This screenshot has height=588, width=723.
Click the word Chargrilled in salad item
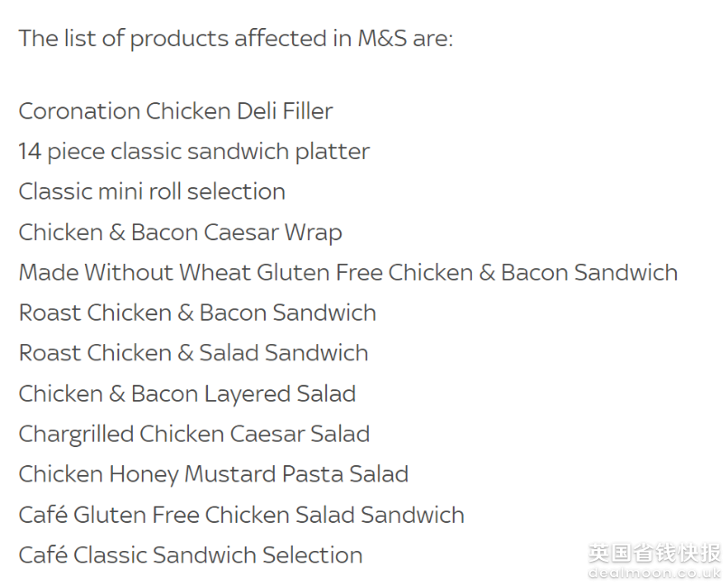point(76,434)
